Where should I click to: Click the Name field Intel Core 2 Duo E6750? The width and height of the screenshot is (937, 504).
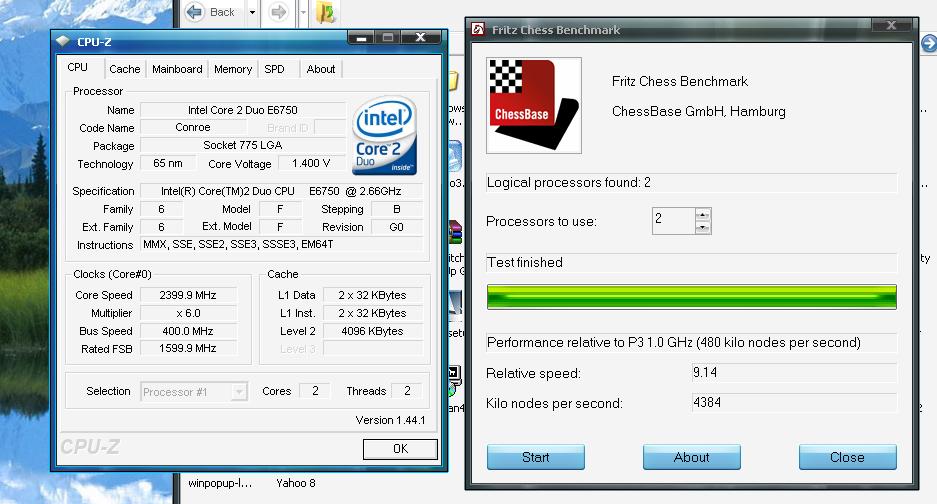pos(243,110)
